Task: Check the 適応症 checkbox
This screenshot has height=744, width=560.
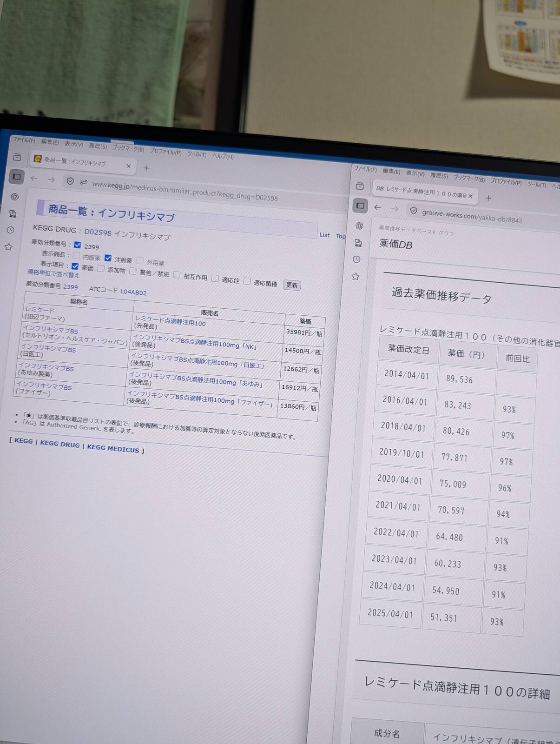Action: [215, 278]
